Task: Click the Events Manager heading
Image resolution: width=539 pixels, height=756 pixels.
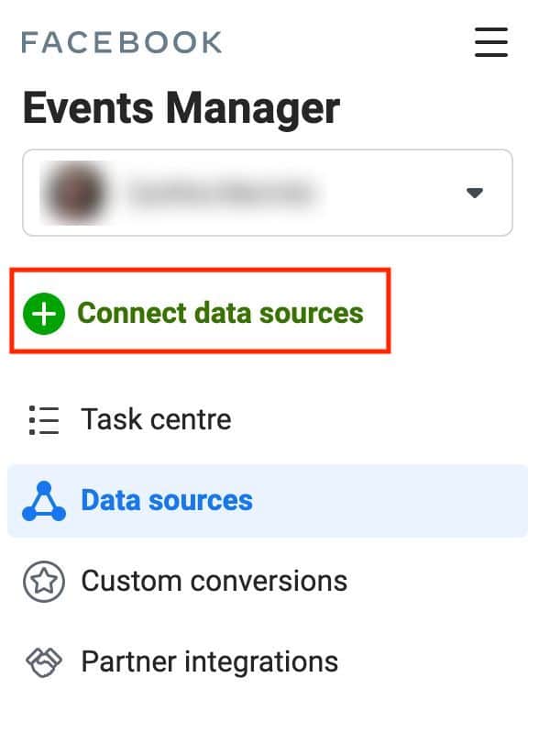Action: (x=181, y=106)
